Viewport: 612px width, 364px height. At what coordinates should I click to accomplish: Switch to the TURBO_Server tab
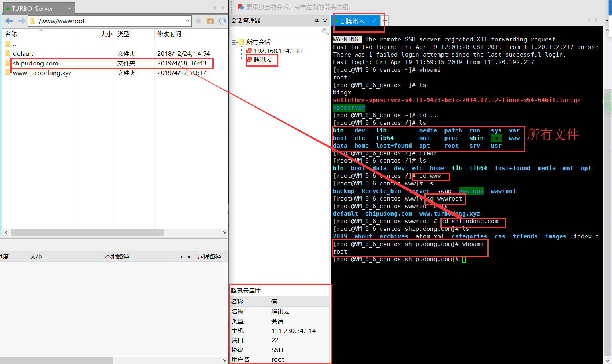[x=32, y=8]
